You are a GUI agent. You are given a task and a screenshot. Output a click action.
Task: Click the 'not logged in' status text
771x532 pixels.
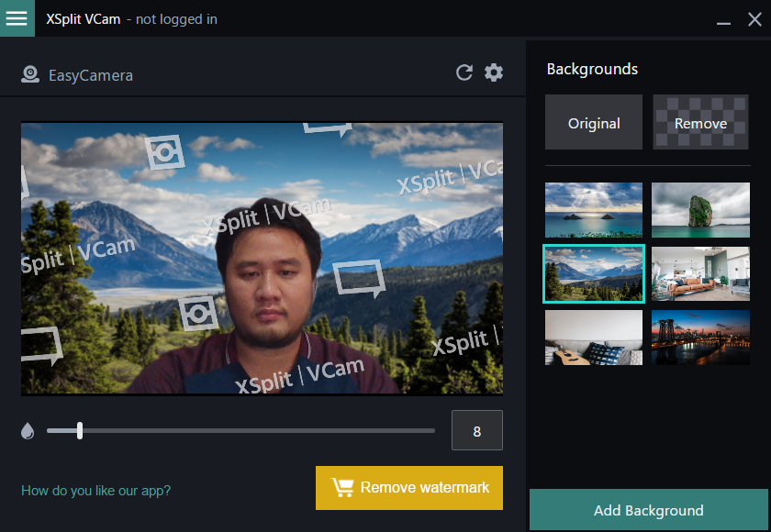[x=176, y=19]
